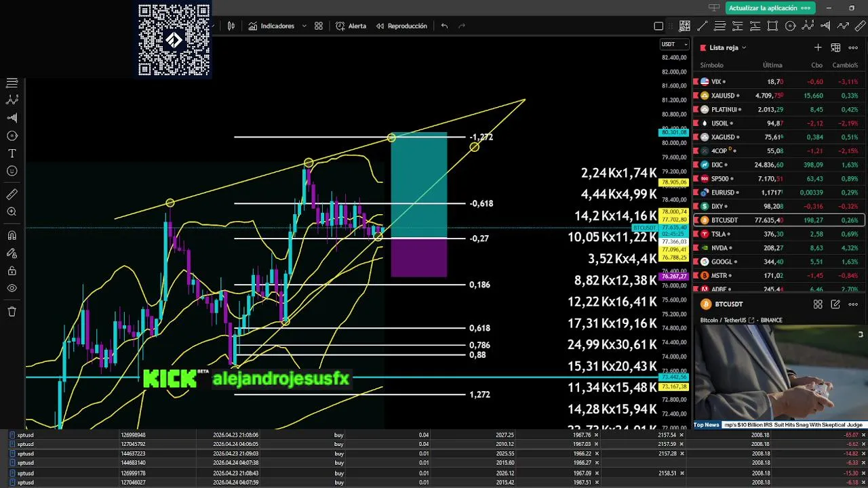Select the rectangle shape tool in top toolbar
Viewport: 868px width, 488px height.
pos(772,26)
